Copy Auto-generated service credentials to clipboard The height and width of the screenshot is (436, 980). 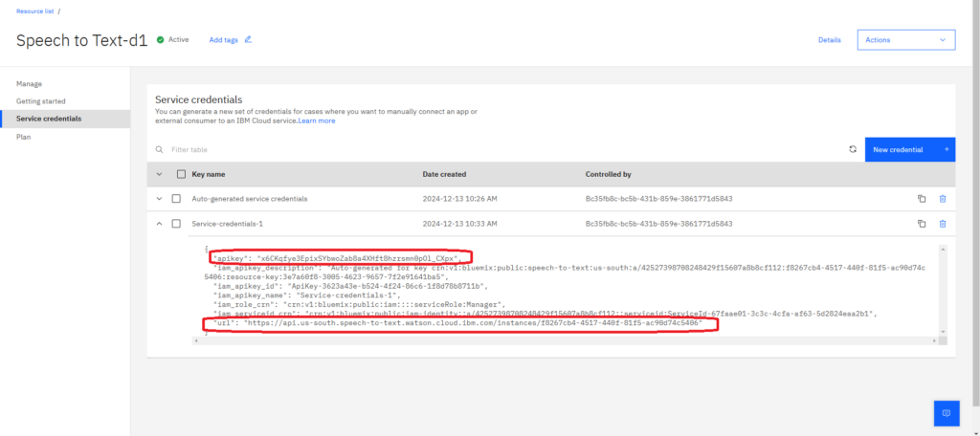922,199
